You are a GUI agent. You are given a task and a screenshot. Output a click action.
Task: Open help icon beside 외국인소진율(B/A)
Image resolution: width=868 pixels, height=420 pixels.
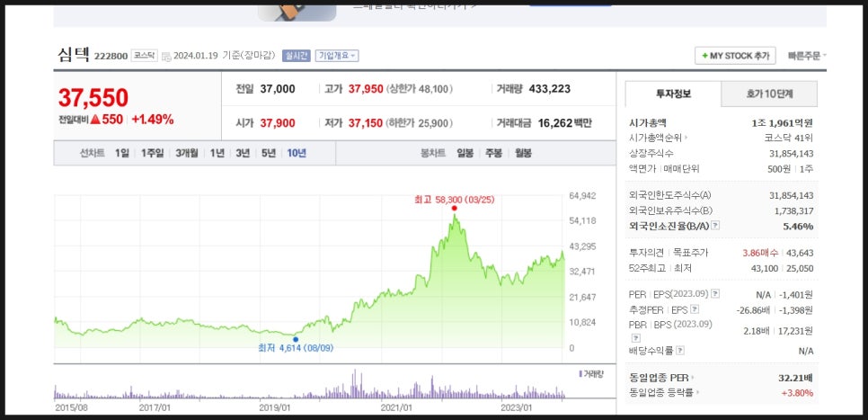click(x=715, y=226)
